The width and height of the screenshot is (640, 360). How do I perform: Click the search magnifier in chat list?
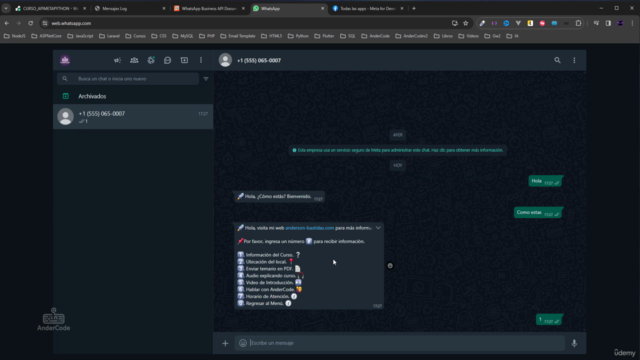click(65, 79)
